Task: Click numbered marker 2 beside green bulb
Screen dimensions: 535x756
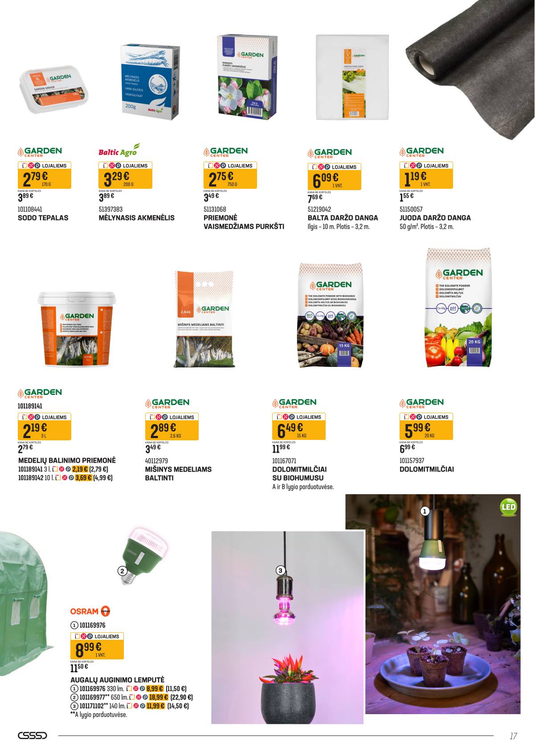Action: coord(122,571)
